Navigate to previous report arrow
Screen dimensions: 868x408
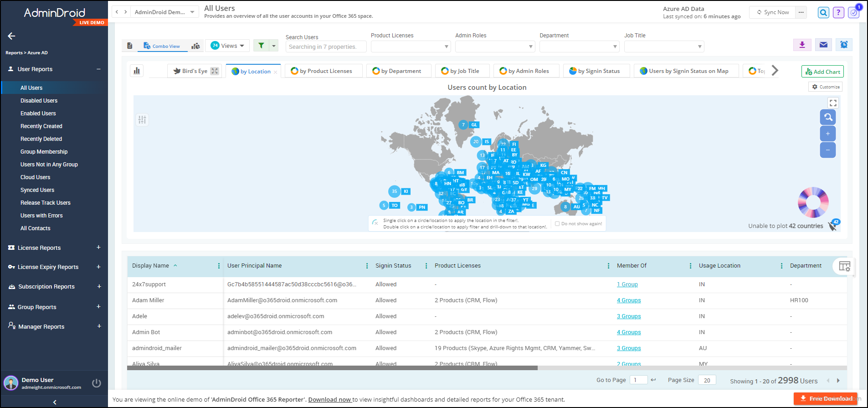[x=117, y=12]
